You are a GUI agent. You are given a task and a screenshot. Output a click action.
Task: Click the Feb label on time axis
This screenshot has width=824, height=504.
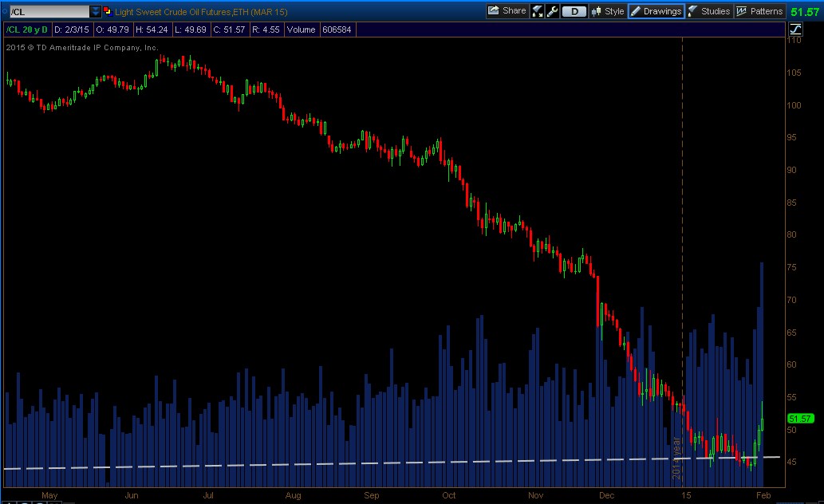click(763, 495)
